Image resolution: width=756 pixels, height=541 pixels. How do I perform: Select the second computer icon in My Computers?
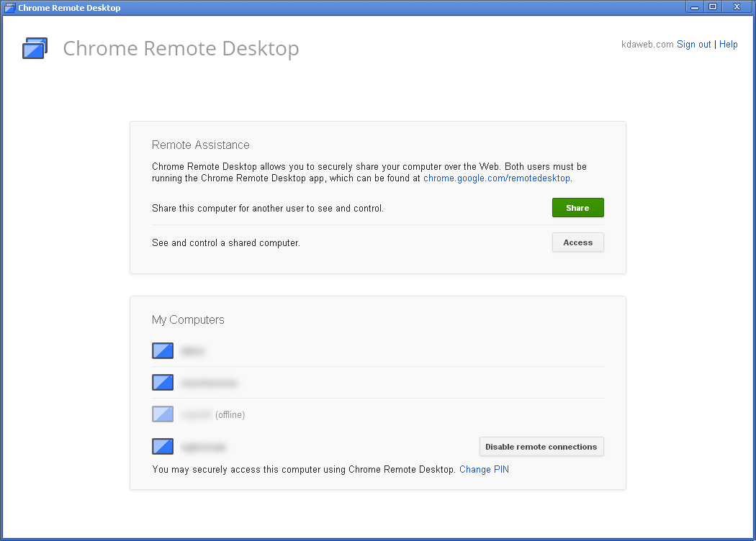pyautogui.click(x=163, y=383)
